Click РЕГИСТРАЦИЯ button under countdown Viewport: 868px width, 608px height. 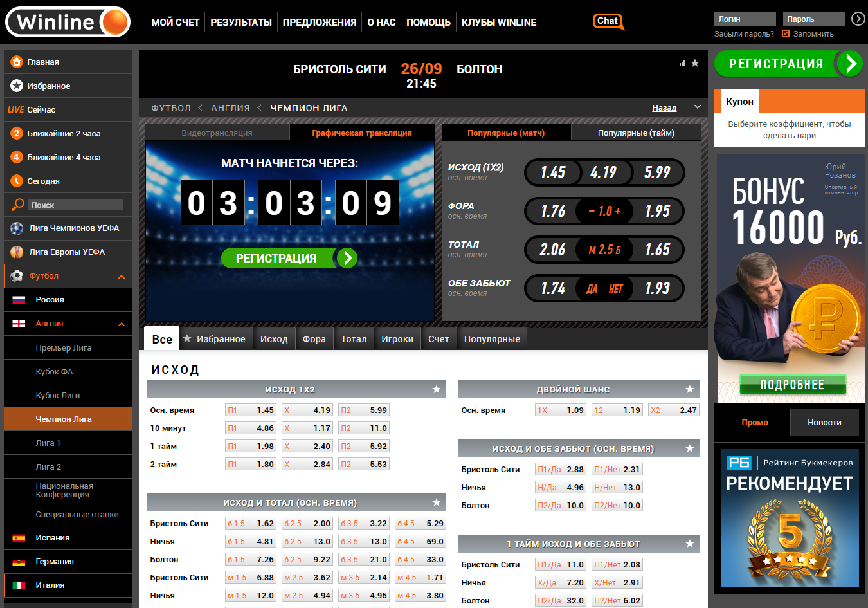click(289, 258)
